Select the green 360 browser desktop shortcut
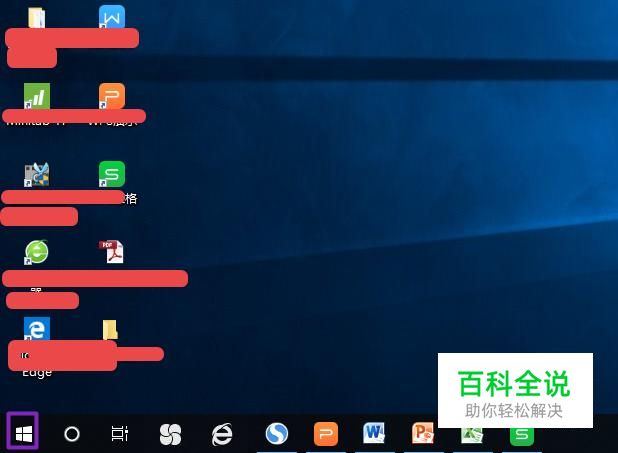Viewport: 618px width, 453px height. point(37,252)
